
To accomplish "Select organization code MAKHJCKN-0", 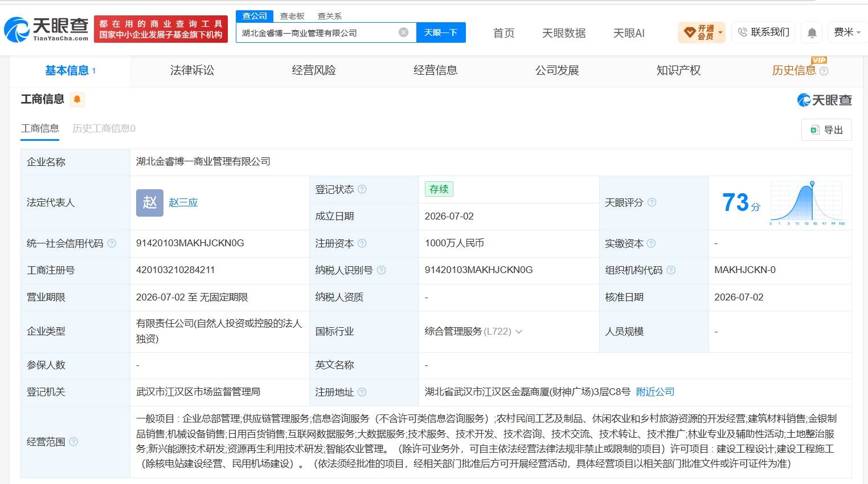I will tap(745, 270).
